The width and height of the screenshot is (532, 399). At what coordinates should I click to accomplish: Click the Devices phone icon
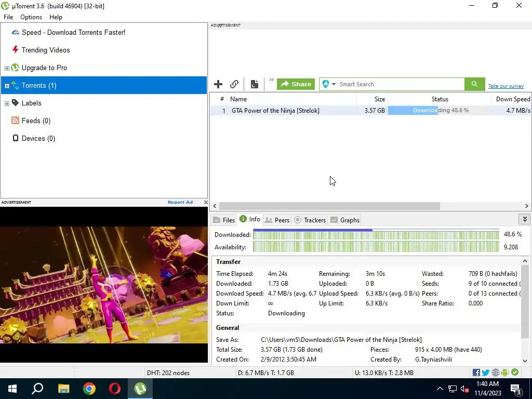15,138
